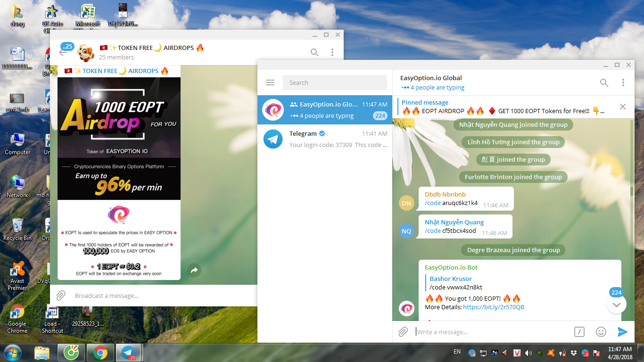The image size is (644, 362).
Task: Select the 29258523_1 image file on desktop
Action: [x=87, y=317]
